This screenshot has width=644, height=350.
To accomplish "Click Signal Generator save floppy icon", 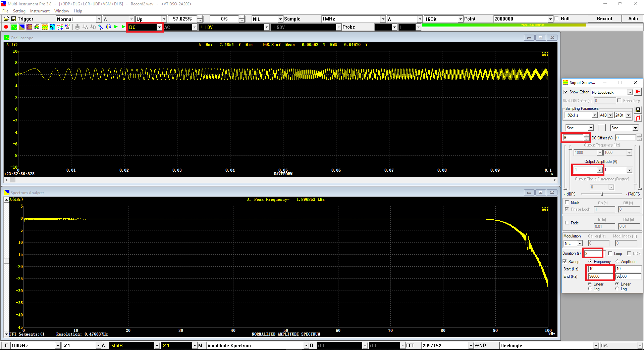I will tap(638, 110).
